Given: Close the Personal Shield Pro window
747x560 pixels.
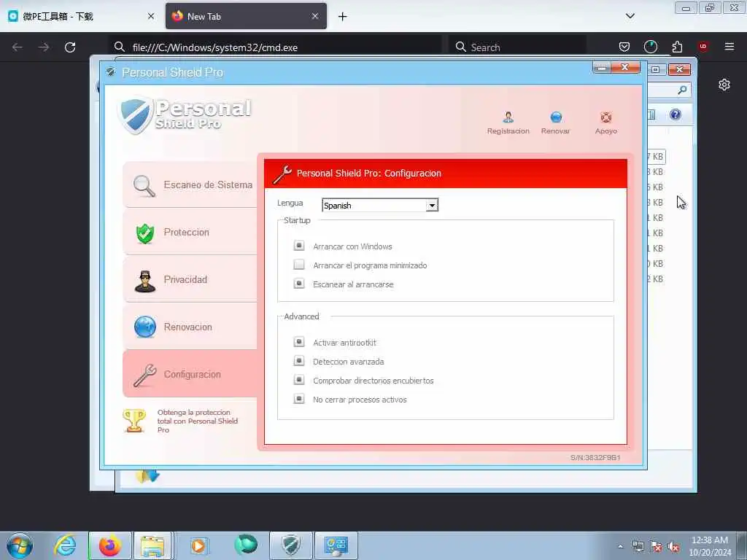Looking at the screenshot, I should pyautogui.click(x=625, y=68).
